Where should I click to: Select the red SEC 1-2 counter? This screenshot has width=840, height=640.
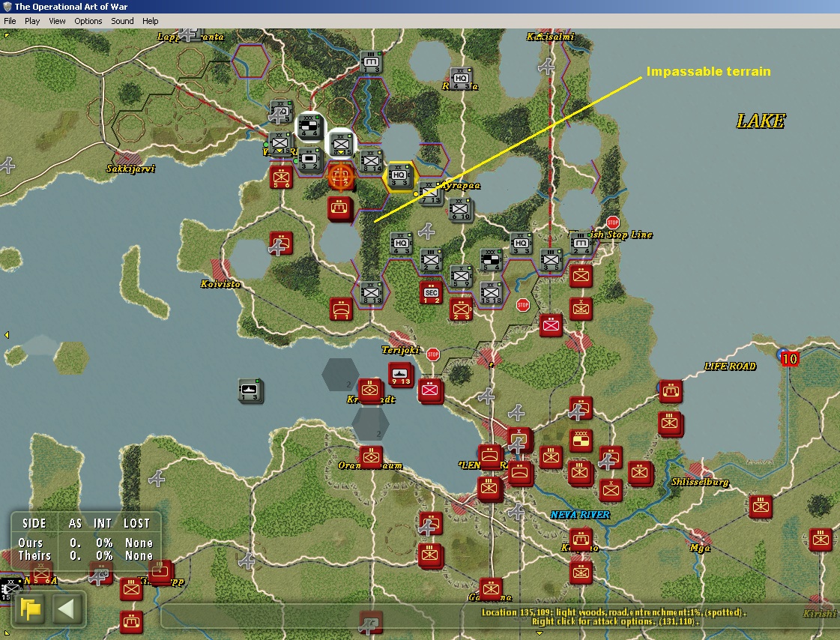point(431,293)
